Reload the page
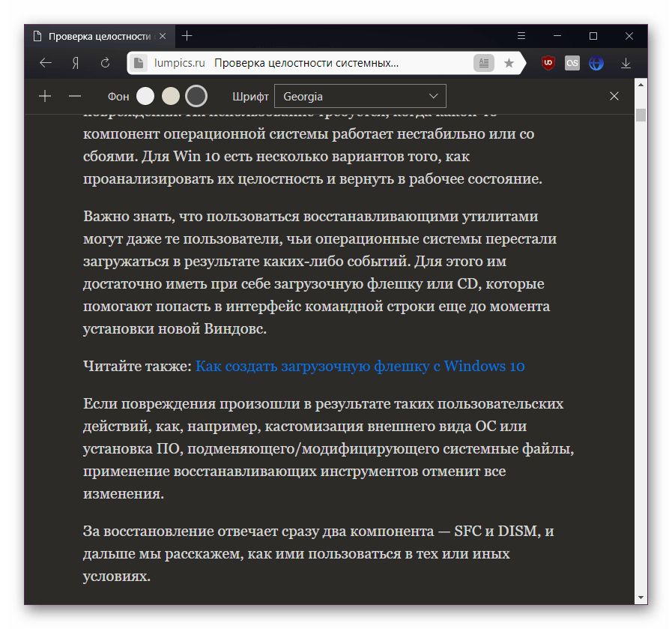This screenshot has width=672, height=629. tap(105, 64)
